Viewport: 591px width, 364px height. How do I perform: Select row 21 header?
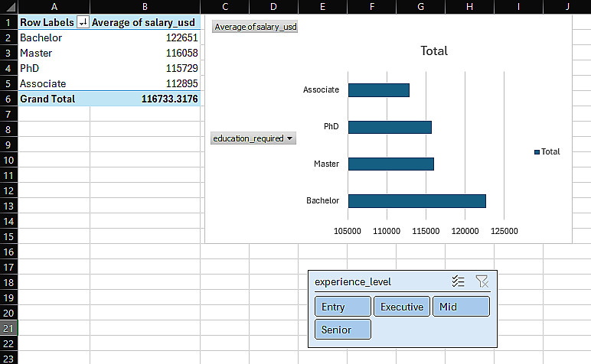[8, 328]
